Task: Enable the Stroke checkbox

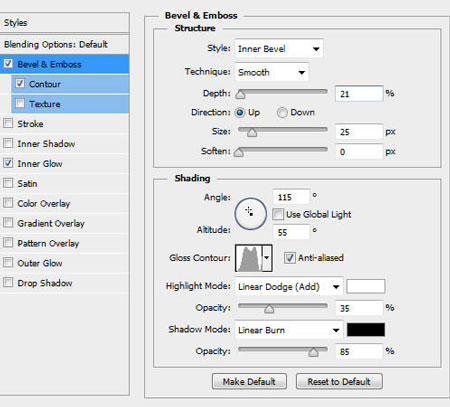Action: (8, 123)
